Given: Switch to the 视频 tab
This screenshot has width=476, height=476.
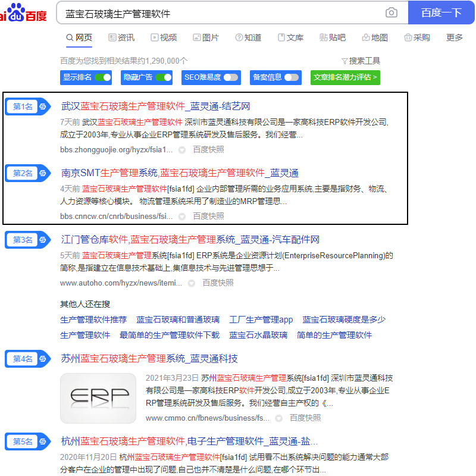Looking at the screenshot, I should tap(164, 37).
